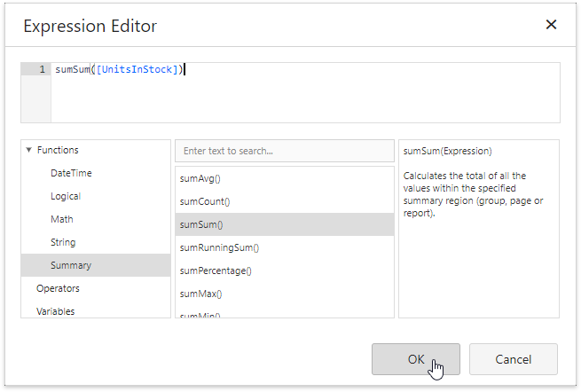This screenshot has height=392, width=581.
Task: Open the Math function category
Action: (x=62, y=219)
